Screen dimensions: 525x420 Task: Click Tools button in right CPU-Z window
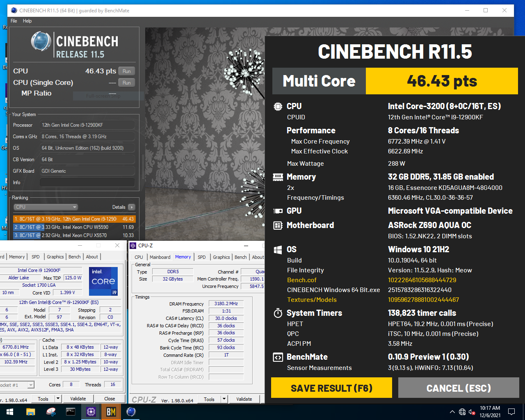tap(209, 399)
